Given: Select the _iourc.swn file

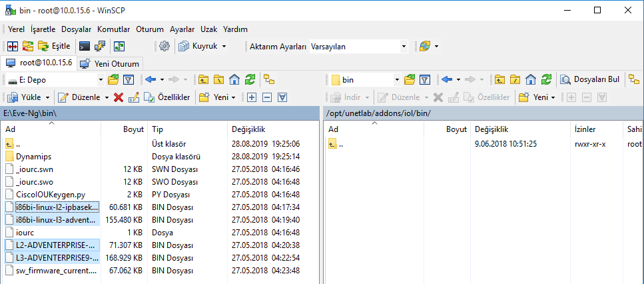Looking at the screenshot, I should pyautogui.click(x=35, y=169).
